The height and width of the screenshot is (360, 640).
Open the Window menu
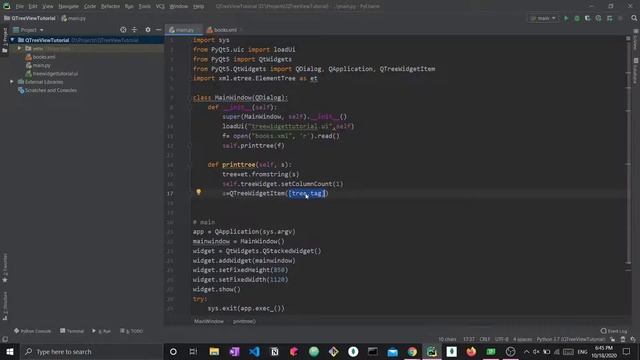point(178,6)
